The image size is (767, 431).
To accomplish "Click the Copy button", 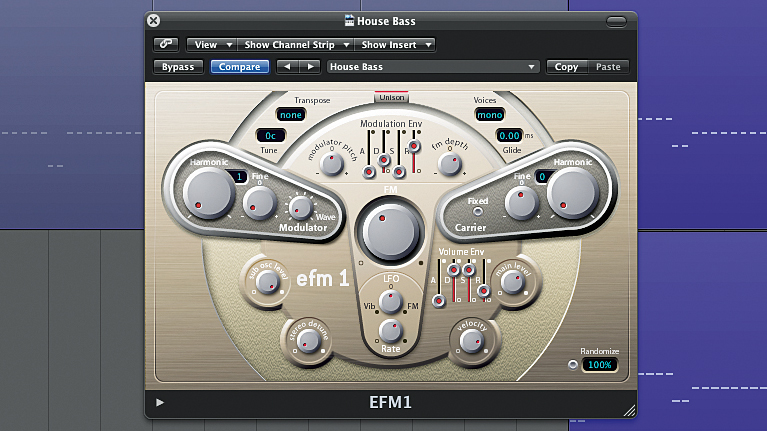I will click(x=566, y=67).
